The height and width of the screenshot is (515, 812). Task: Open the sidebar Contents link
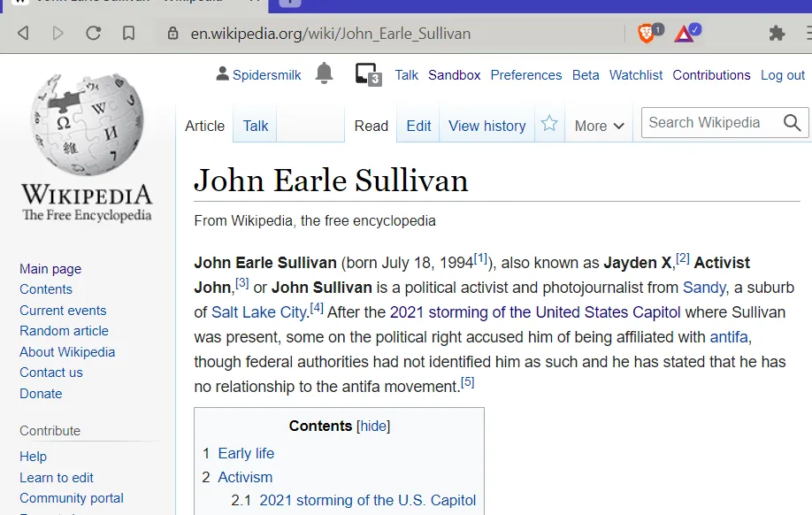46,289
